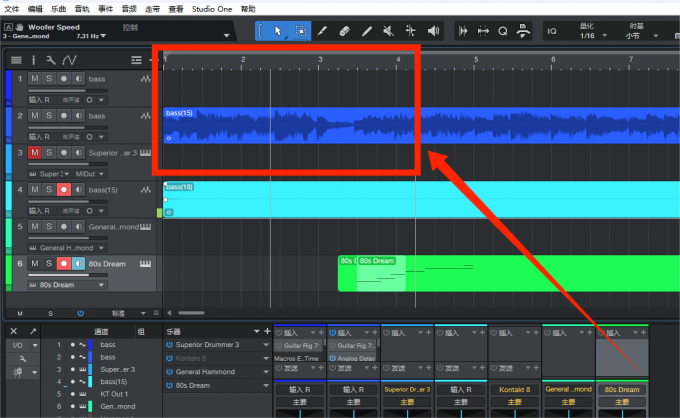The height and width of the screenshot is (418, 680).
Task: Activate the Mute tool
Action: [388, 31]
